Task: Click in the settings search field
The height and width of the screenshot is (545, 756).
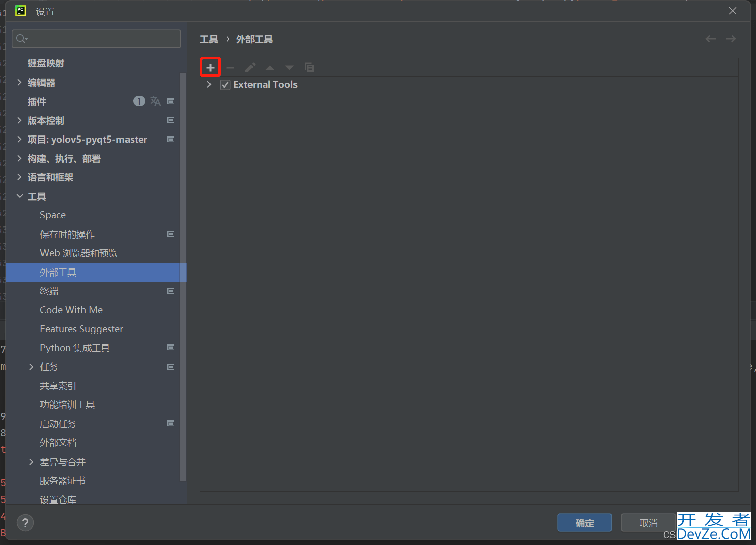Action: [x=96, y=38]
